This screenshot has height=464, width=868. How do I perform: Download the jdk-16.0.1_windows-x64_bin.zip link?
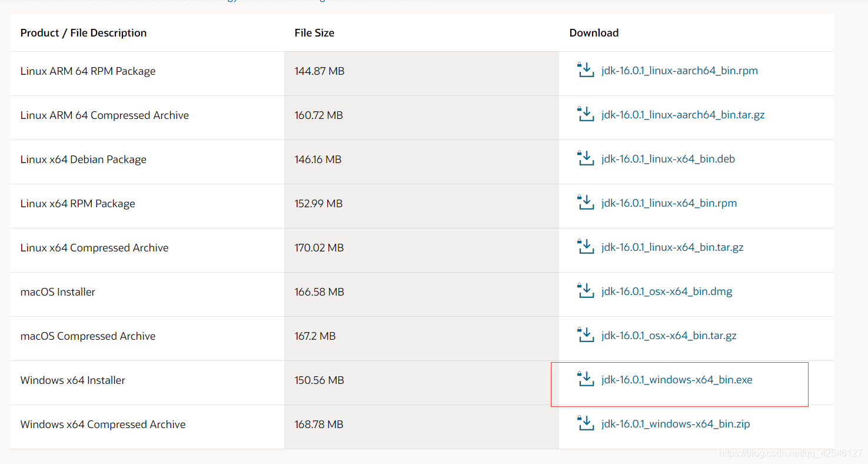[x=676, y=424]
